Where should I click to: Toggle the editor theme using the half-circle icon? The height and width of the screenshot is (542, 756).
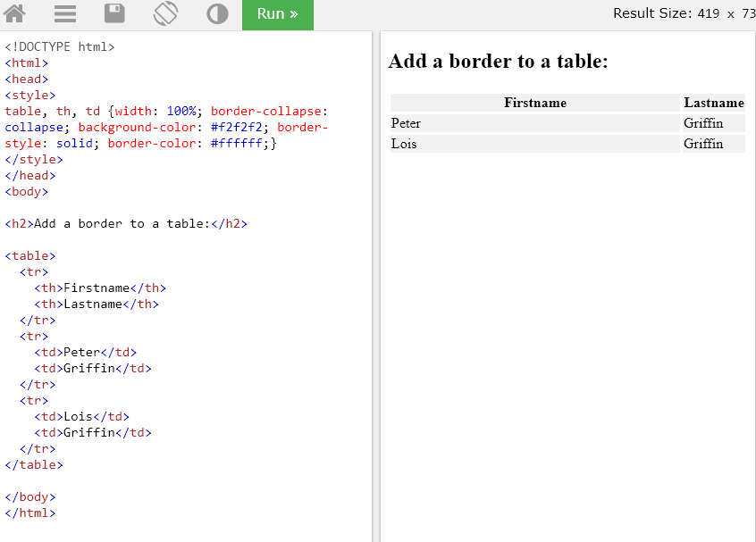click(217, 14)
